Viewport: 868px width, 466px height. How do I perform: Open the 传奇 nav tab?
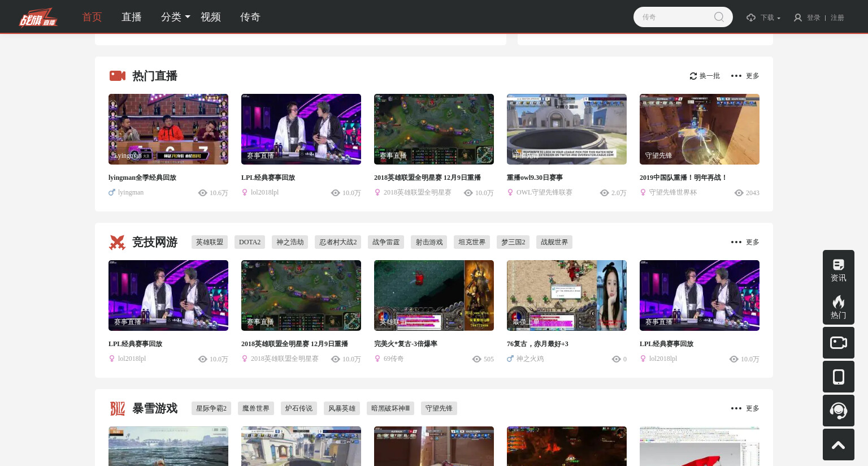click(250, 17)
